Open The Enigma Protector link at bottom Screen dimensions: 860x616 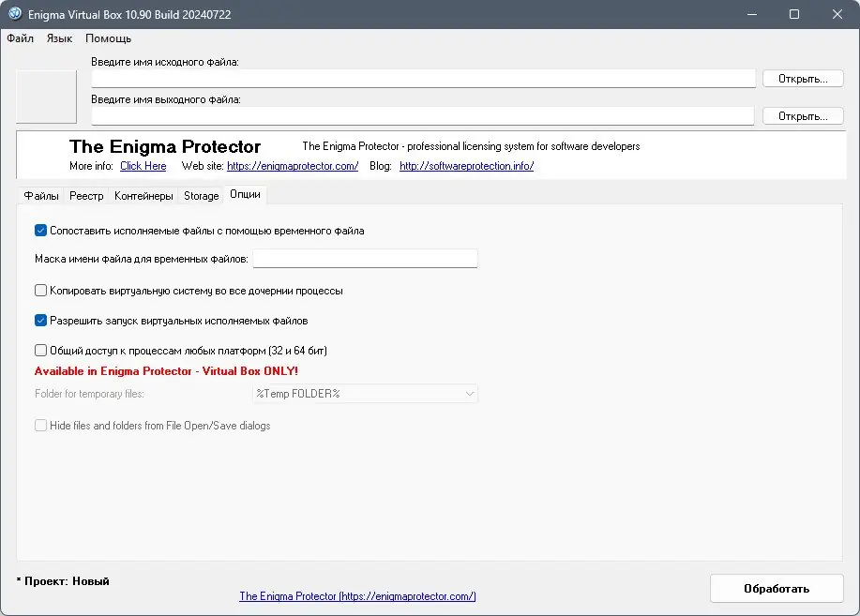click(357, 595)
